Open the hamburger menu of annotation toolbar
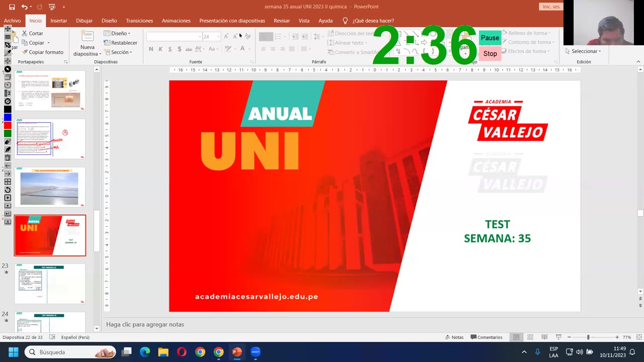Viewport: 644px width, 362px height. point(8,37)
